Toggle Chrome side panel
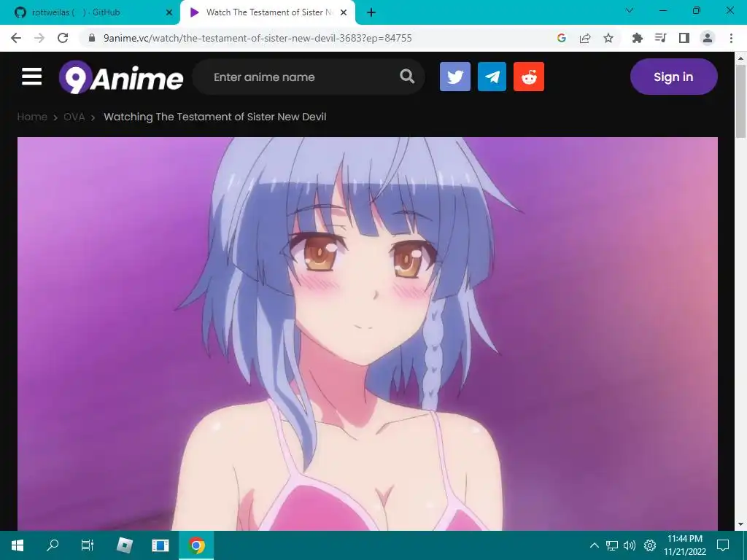 click(684, 38)
